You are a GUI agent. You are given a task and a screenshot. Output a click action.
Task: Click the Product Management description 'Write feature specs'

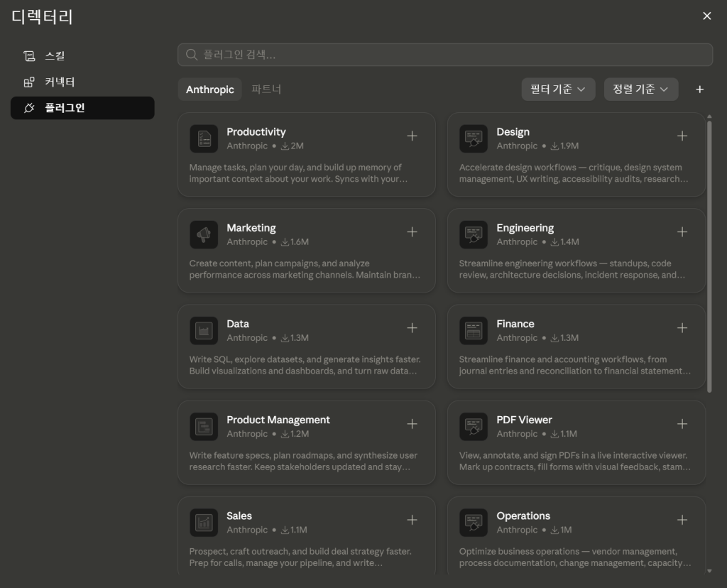(303, 461)
